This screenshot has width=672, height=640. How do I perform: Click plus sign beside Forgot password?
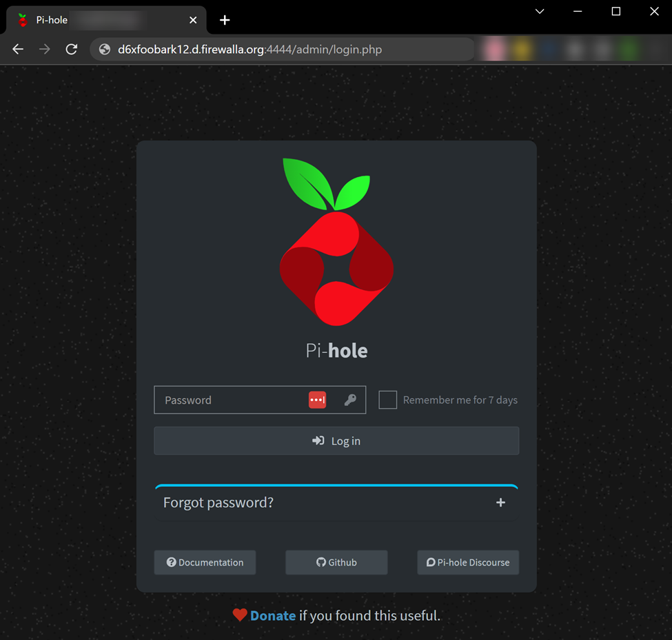click(501, 503)
